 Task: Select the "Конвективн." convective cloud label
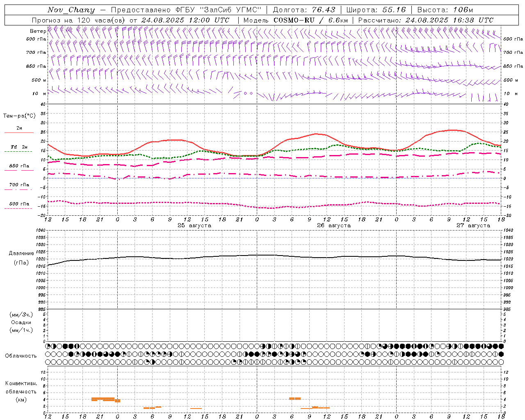[21, 383]
